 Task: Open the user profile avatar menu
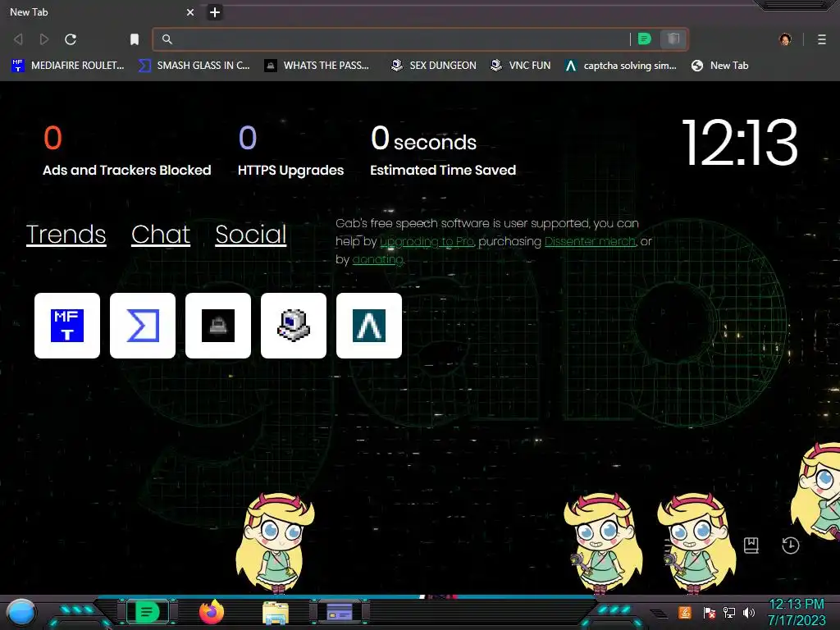click(785, 39)
